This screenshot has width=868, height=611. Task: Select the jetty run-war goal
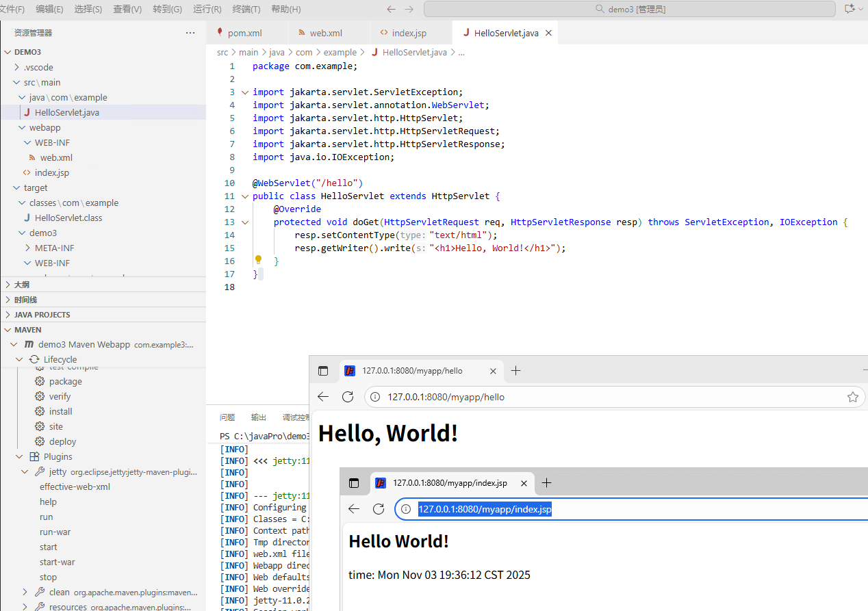coord(55,532)
